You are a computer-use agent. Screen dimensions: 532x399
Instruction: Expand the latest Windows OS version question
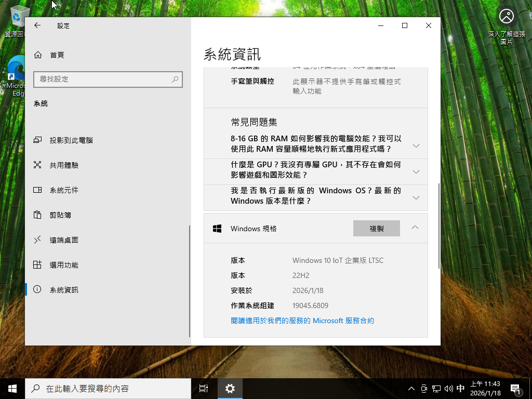(416, 198)
